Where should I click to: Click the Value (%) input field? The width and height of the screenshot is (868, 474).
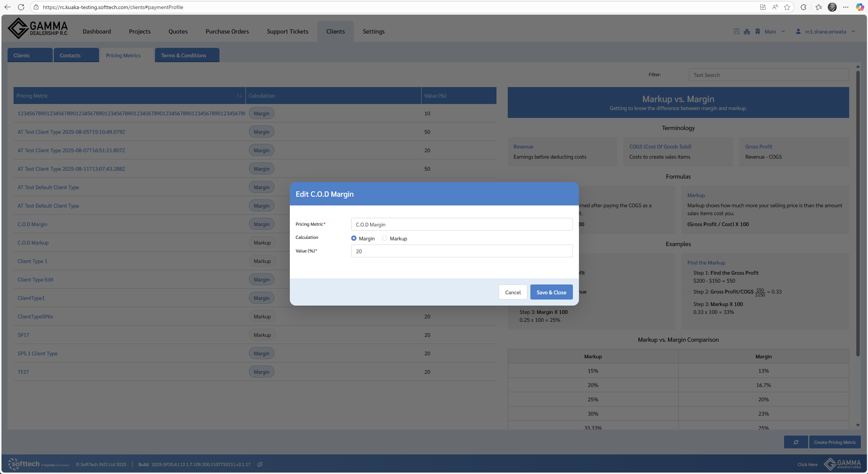point(461,251)
